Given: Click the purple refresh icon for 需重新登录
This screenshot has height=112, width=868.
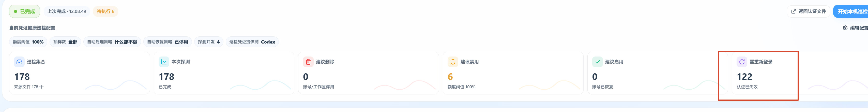Looking at the screenshot, I should click(742, 62).
